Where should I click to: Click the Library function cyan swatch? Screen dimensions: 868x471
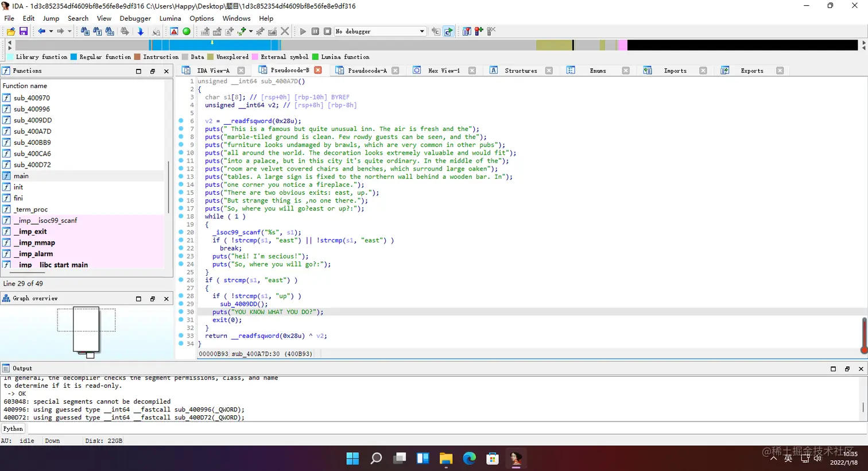pos(10,57)
